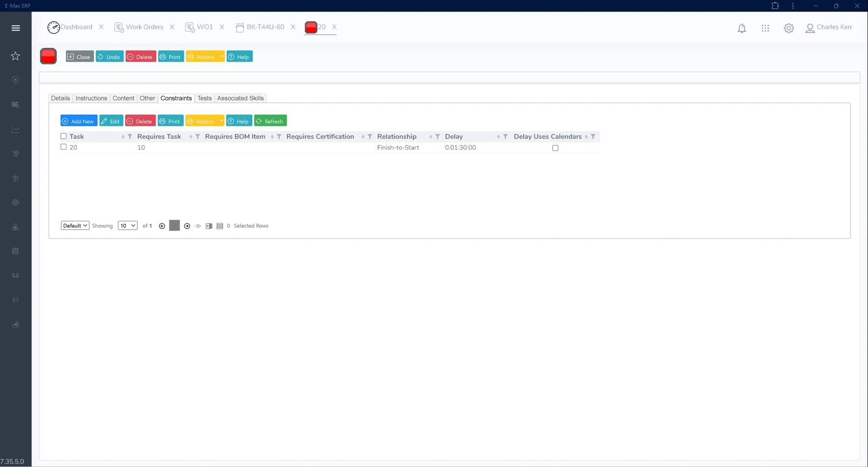The image size is (868, 467).
Task: Open the settings gear in header
Action: 789,28
